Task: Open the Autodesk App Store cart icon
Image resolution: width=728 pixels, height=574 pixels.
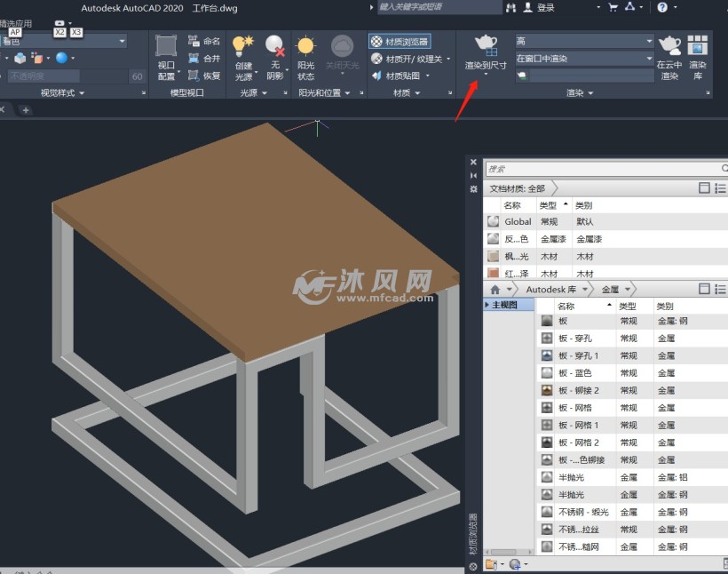Action: [613, 7]
